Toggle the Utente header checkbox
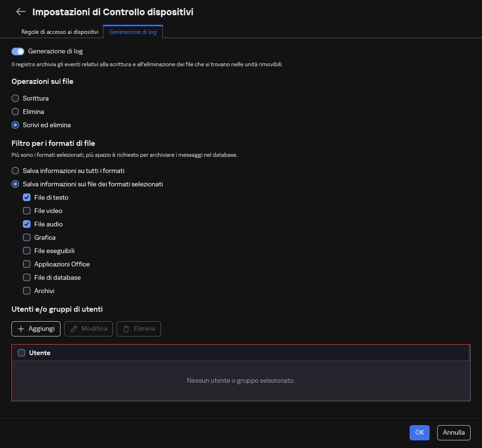Screen dimensions: 482x448 [21, 353]
